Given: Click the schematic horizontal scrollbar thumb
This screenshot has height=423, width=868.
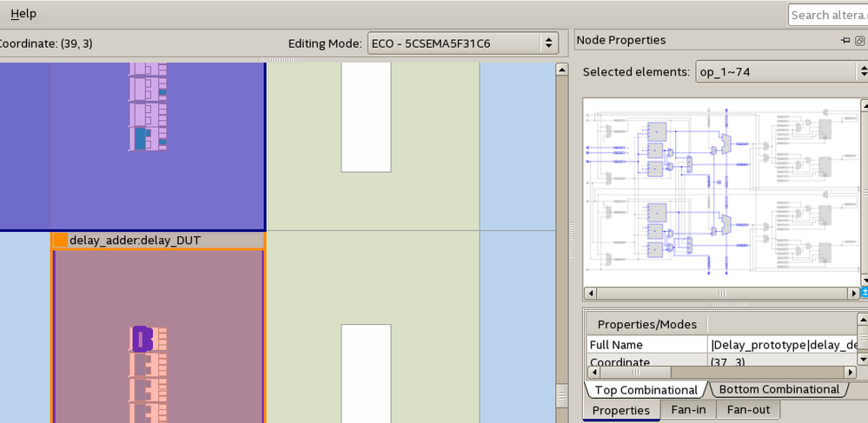Looking at the screenshot, I should tap(722, 293).
